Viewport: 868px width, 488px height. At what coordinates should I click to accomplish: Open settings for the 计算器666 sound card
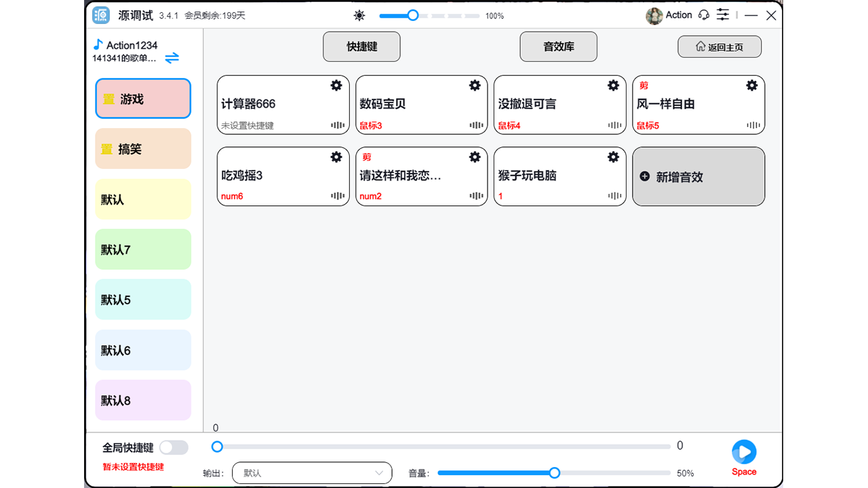click(x=336, y=85)
